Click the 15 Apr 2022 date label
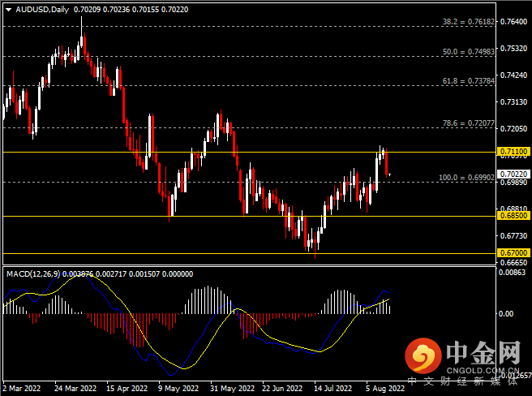Viewport: 532px width, 396px height. coord(127,388)
